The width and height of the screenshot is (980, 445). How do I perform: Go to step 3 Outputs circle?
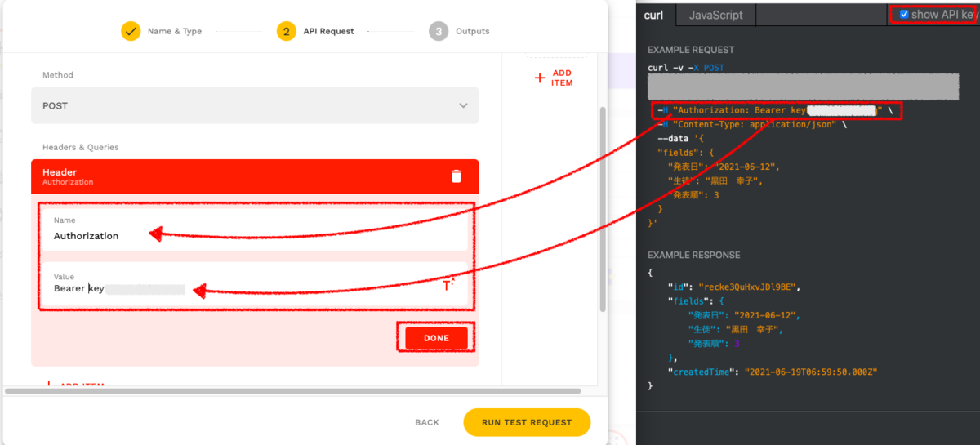[439, 31]
